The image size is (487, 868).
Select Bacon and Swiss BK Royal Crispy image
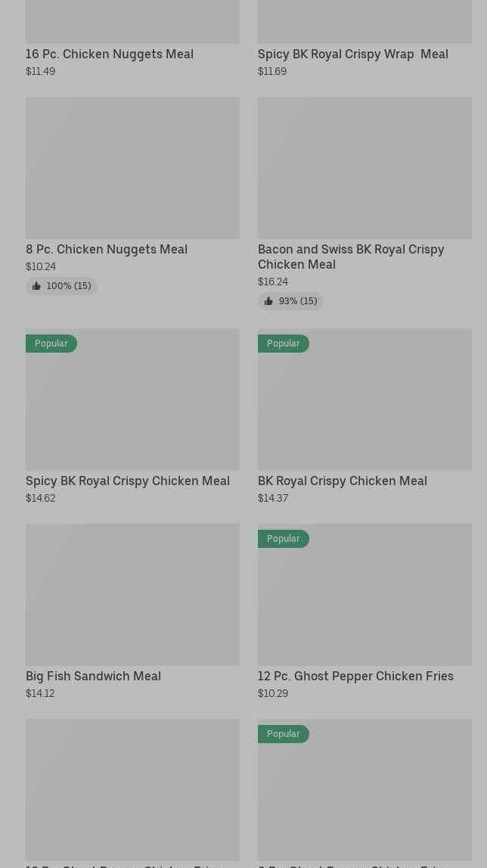point(364,167)
